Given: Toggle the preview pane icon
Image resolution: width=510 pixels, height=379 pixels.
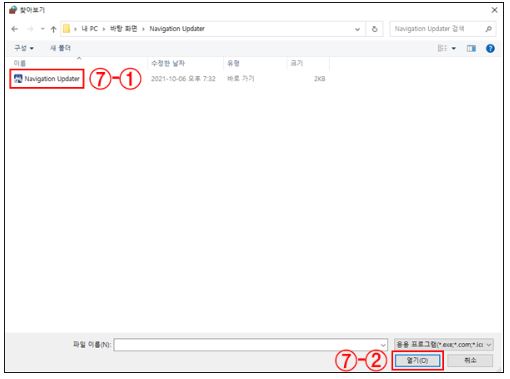Looking at the screenshot, I should 471,48.
